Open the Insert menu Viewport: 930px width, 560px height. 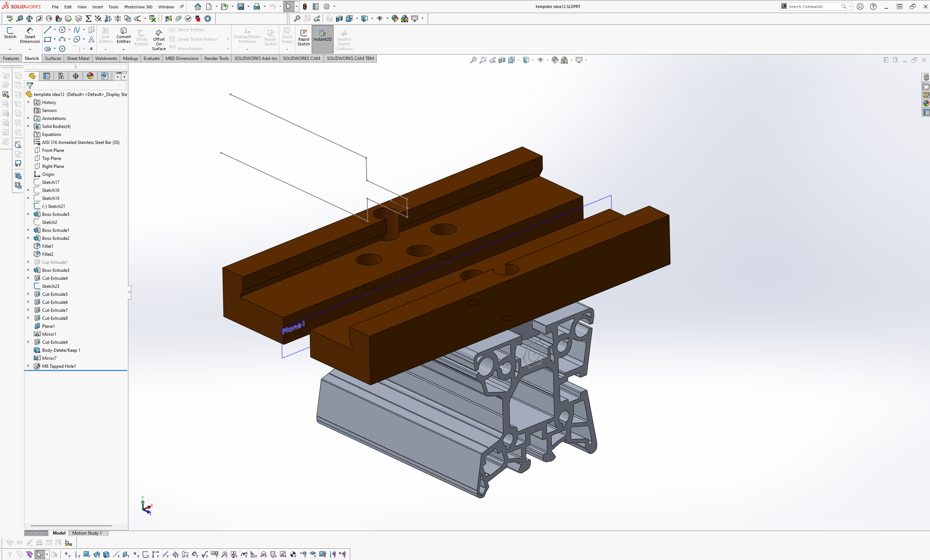tap(97, 7)
